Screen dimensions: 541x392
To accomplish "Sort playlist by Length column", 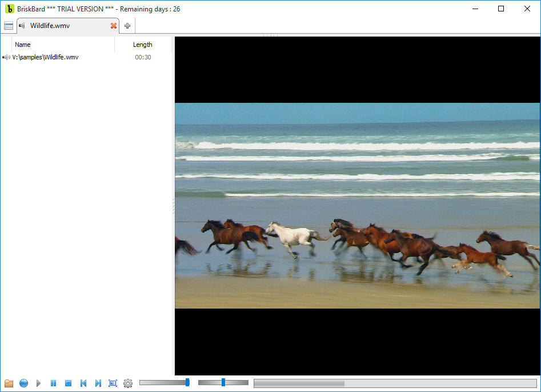I will [143, 45].
